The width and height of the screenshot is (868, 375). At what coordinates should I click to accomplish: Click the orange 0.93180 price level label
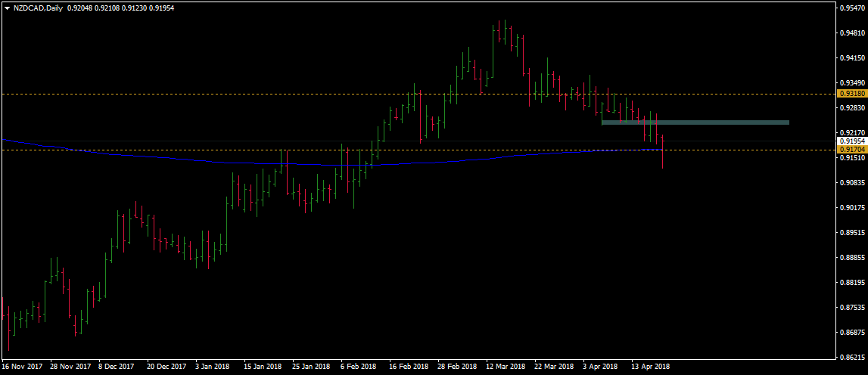(x=852, y=94)
